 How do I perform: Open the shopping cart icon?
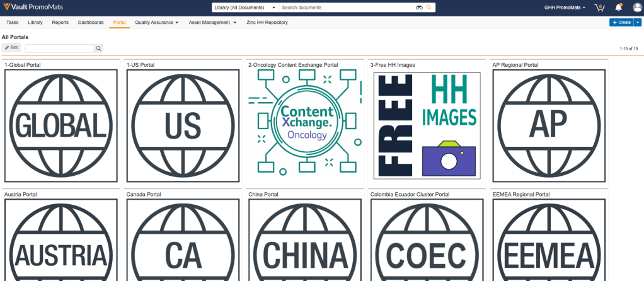click(x=599, y=8)
